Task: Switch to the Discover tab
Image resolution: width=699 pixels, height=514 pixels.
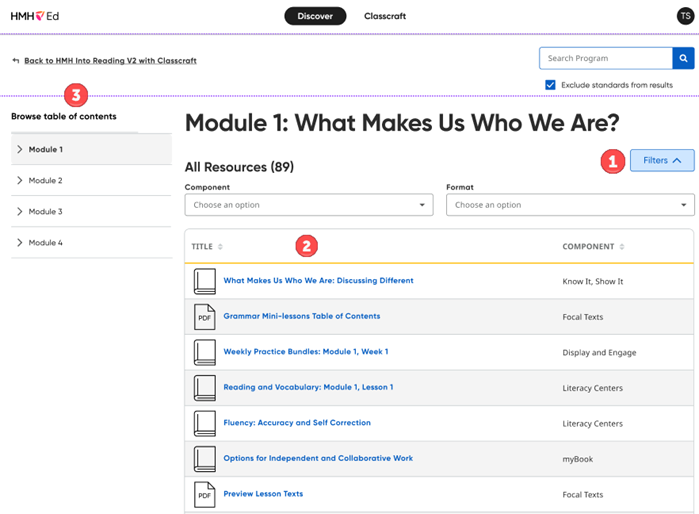Action: [x=315, y=16]
